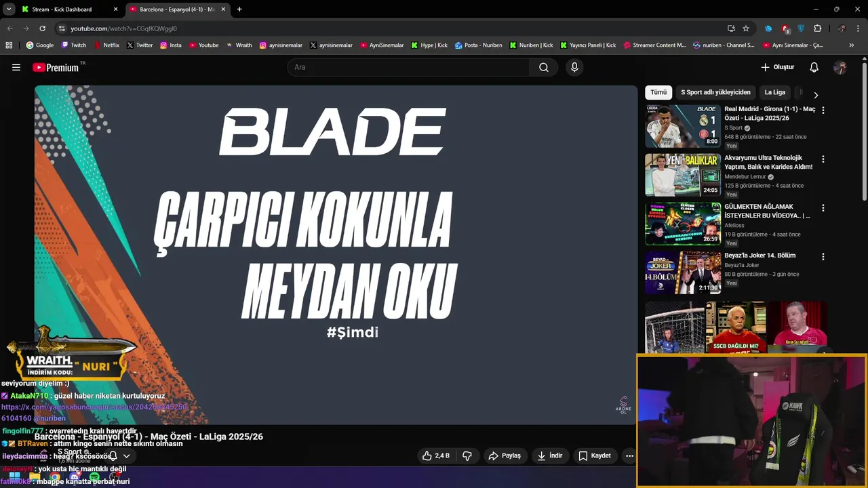This screenshot has width=868, height=488.
Task: Select the S Sport adlı yükleyiciden chip
Action: pyautogui.click(x=715, y=92)
